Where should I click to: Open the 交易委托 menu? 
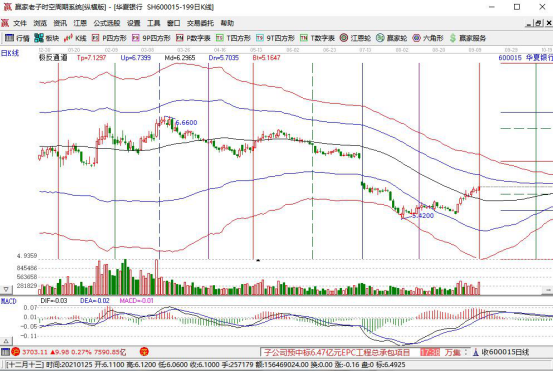coord(200,23)
